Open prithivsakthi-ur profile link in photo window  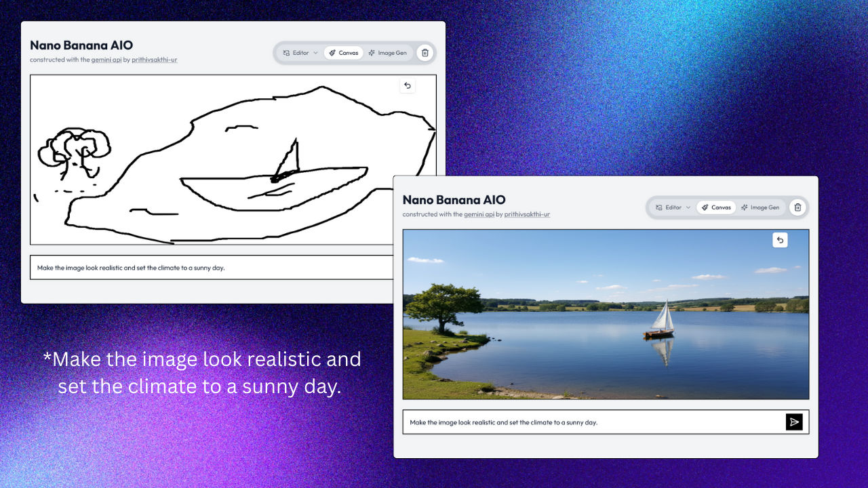tap(527, 214)
